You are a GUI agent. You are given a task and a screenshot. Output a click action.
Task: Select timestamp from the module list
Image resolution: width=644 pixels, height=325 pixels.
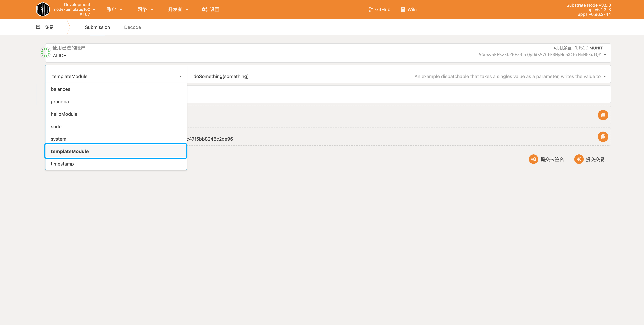[x=116, y=164]
